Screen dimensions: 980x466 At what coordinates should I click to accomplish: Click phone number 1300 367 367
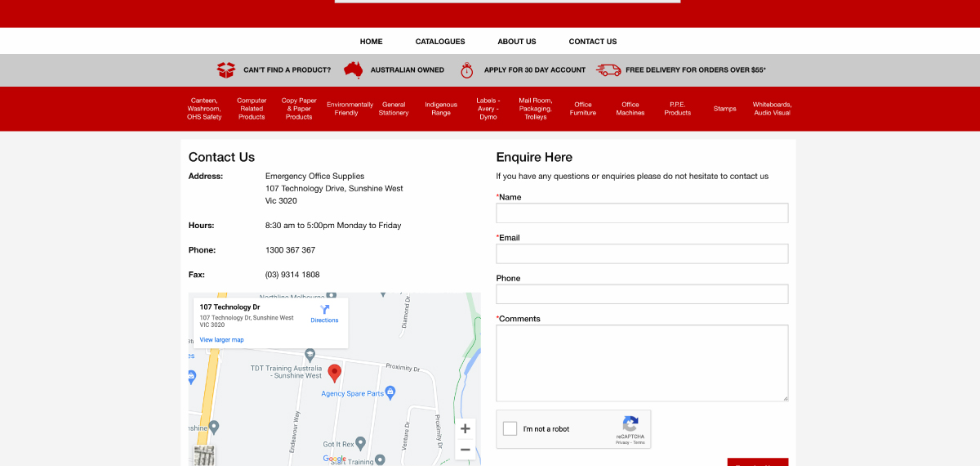pyautogui.click(x=290, y=250)
